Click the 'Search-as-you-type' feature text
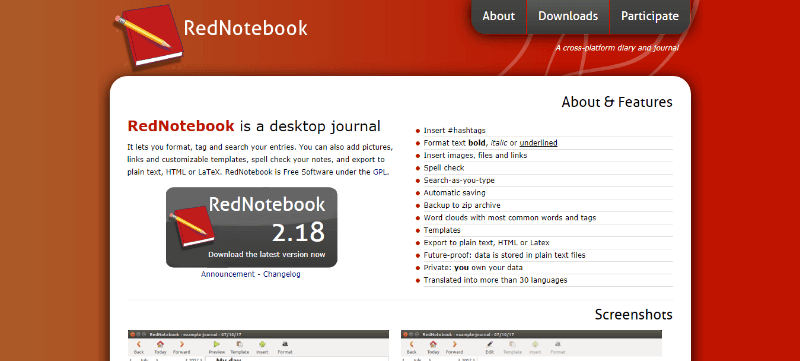 pyautogui.click(x=459, y=180)
